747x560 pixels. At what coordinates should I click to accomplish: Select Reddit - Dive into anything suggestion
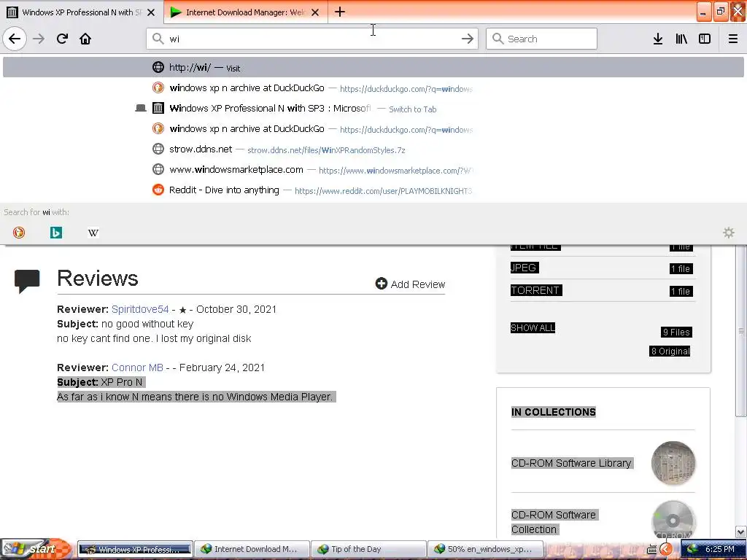(x=373, y=190)
